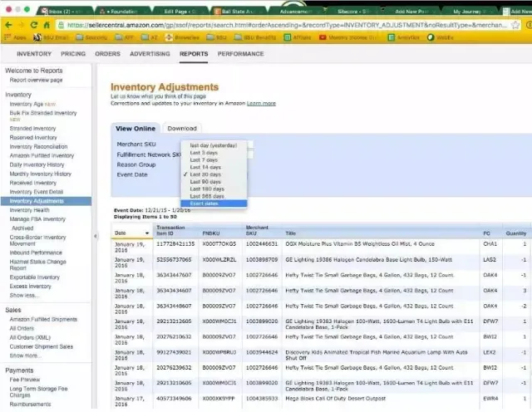Open the INVENTORY top menu

coord(34,54)
